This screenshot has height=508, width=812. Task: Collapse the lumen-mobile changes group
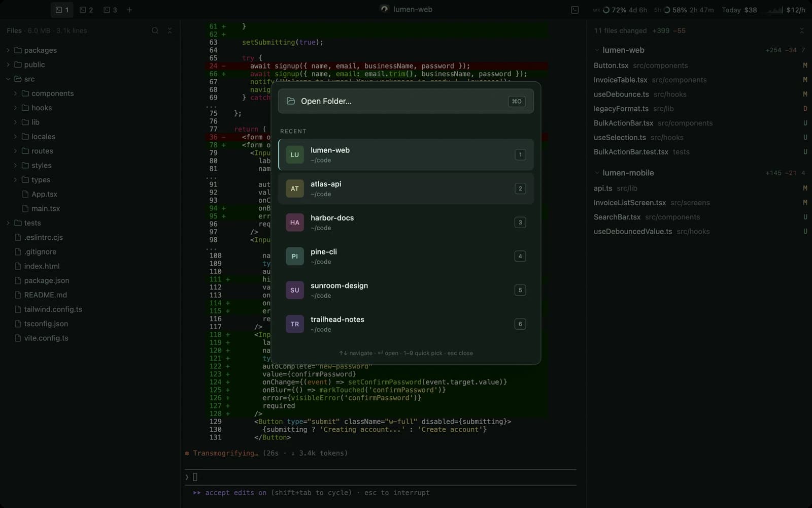(x=597, y=173)
